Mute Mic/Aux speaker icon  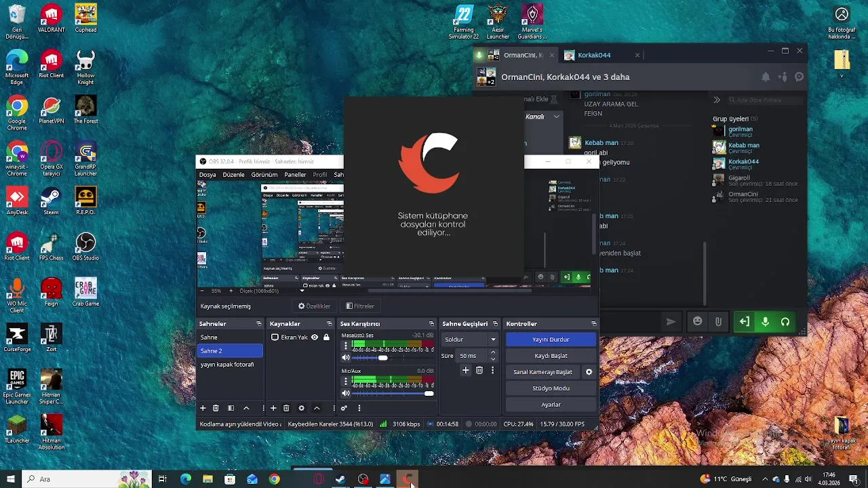346,393
